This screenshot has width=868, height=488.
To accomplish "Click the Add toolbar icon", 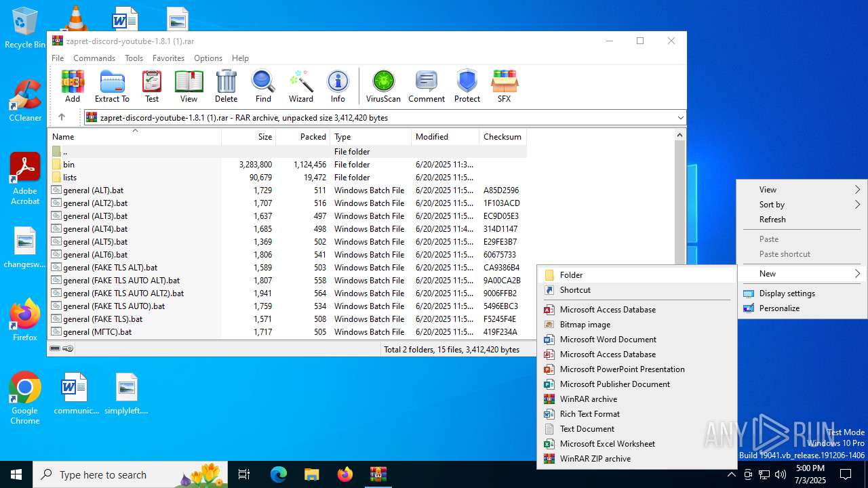I will 73,86.
